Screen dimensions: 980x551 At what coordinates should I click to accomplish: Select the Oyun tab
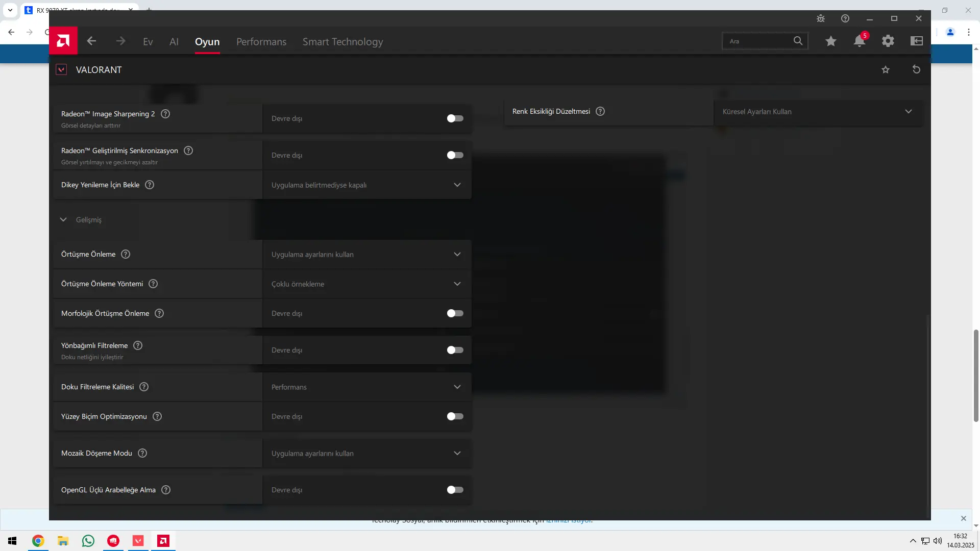coord(207,42)
